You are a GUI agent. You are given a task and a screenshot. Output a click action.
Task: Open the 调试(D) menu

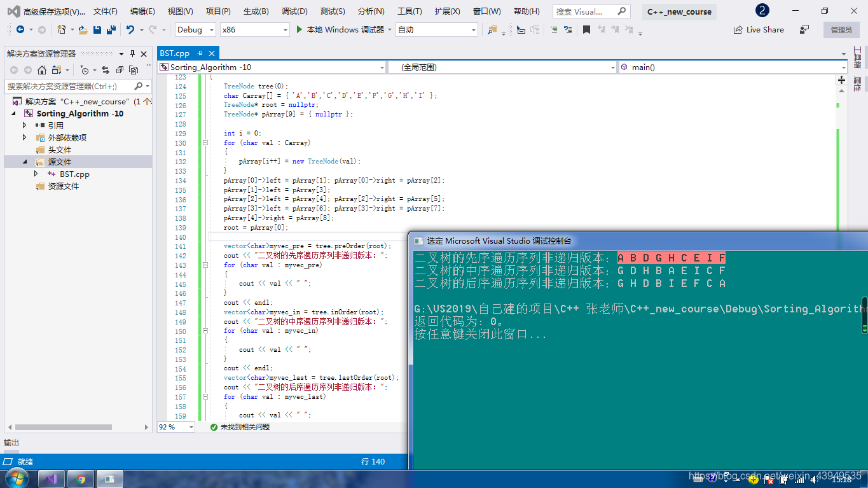click(294, 11)
